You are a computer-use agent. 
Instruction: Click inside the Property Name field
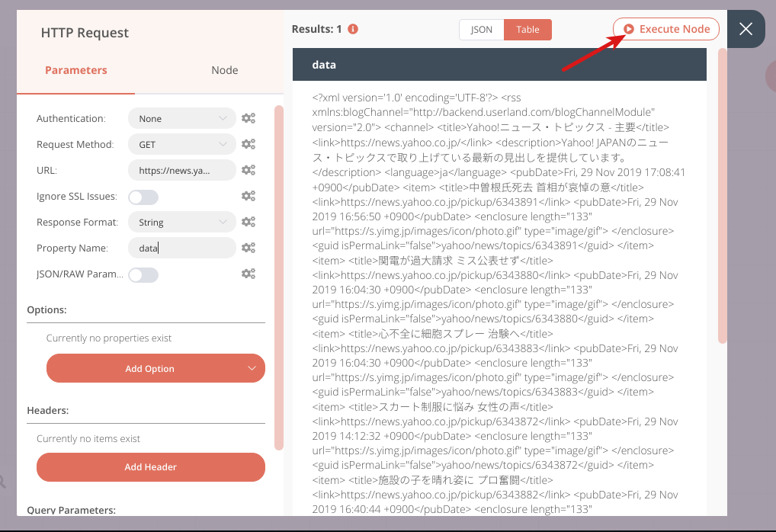181,248
